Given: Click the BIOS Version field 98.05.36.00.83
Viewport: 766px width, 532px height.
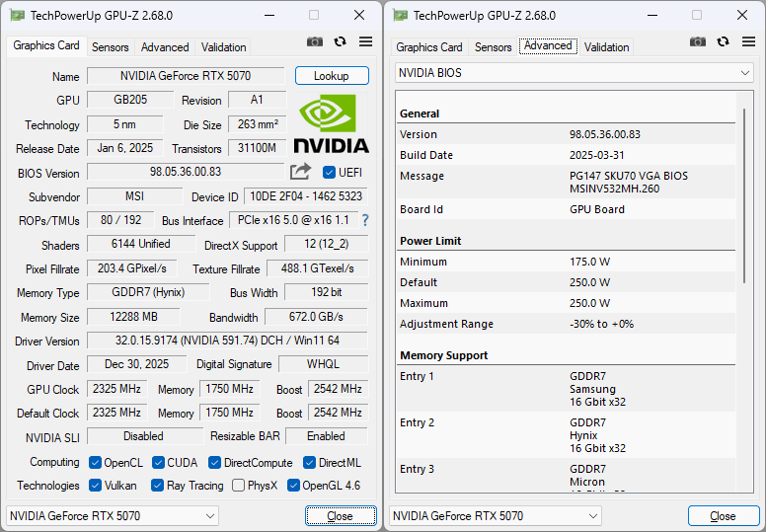Looking at the screenshot, I should coord(186,172).
